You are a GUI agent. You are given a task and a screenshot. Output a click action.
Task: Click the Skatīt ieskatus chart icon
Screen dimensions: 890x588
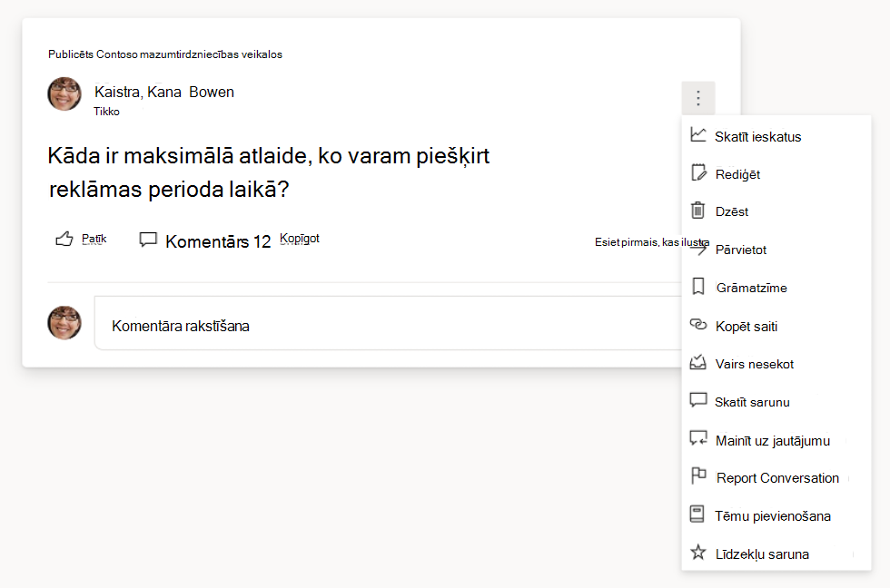tap(698, 135)
